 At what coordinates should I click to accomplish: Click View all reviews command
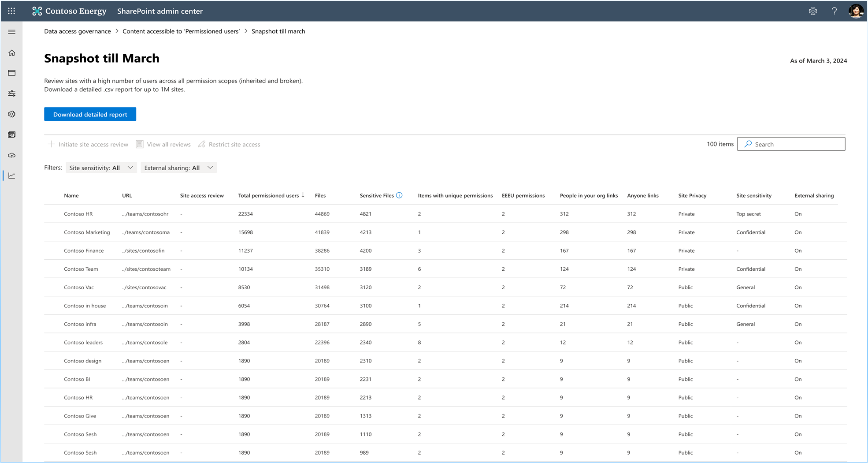pos(163,144)
